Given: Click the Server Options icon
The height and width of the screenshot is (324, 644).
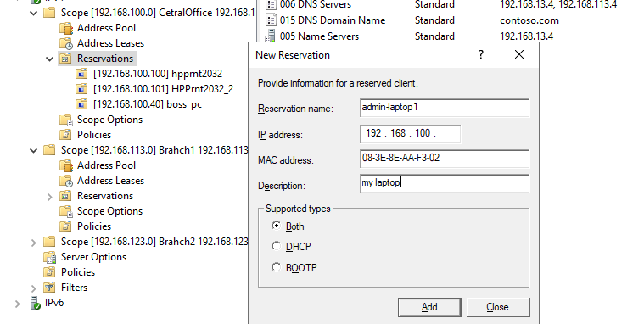Looking at the screenshot, I should [49, 257].
